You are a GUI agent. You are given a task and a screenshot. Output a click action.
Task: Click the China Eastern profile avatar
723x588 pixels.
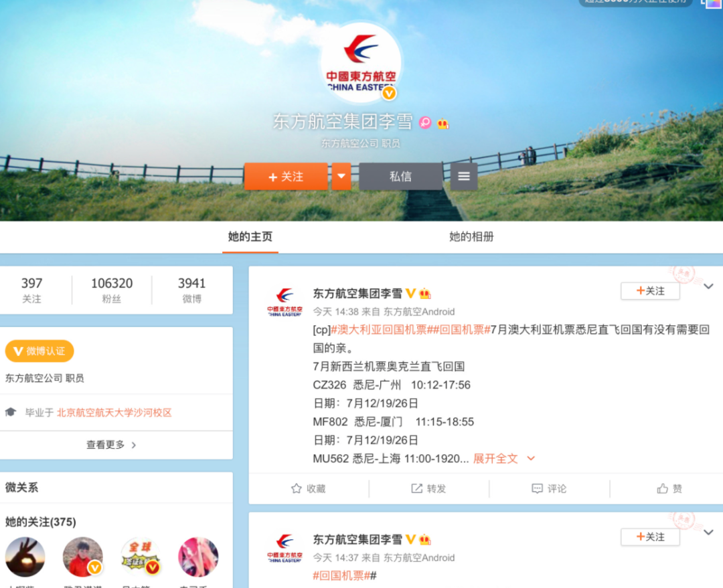tap(361, 63)
